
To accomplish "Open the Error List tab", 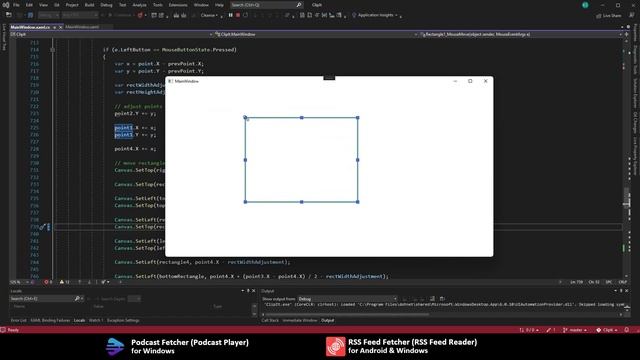I will [x=18, y=320].
